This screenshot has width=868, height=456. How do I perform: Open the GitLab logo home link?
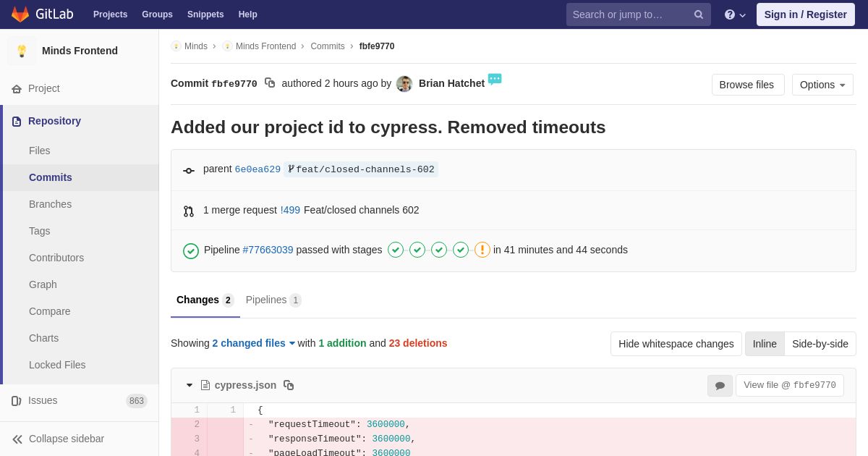coord(42,14)
